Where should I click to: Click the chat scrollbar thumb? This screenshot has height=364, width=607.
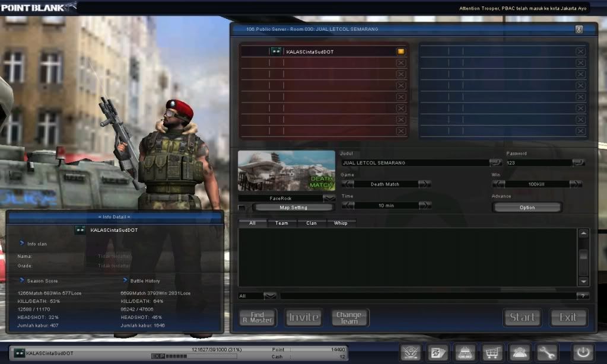[x=583, y=256]
